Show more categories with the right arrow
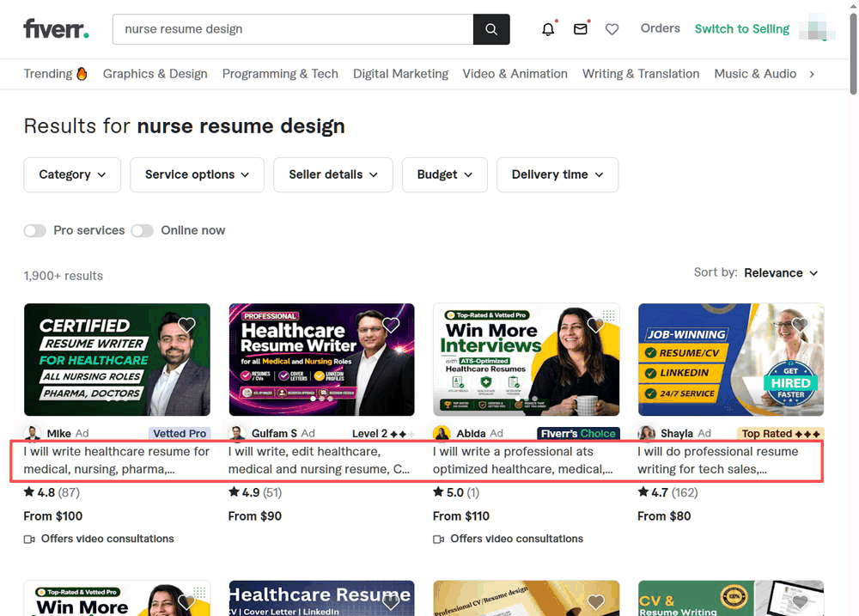Viewport: 859px width, 616px height. click(x=812, y=74)
